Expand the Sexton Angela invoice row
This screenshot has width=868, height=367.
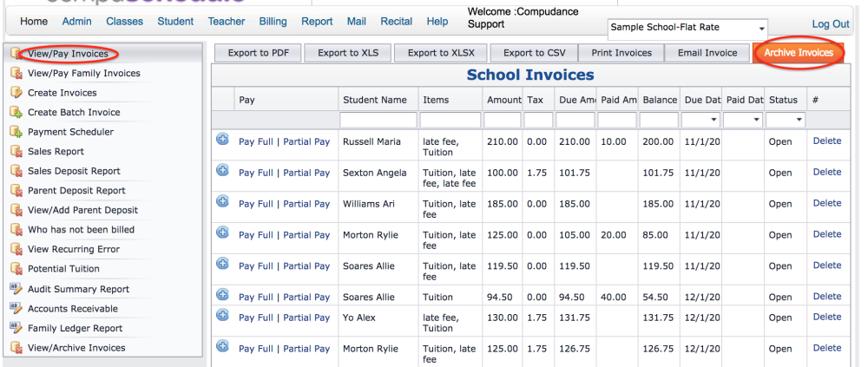click(222, 171)
